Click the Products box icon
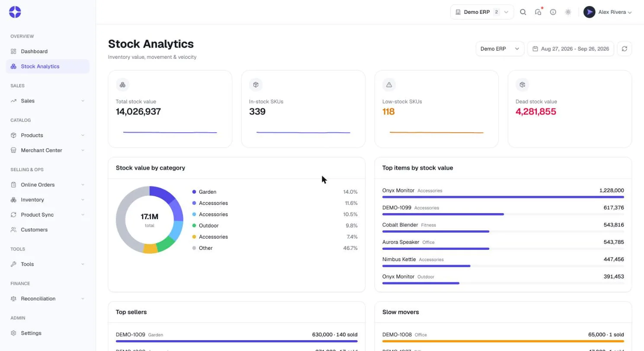The height and width of the screenshot is (351, 644). coord(13,135)
